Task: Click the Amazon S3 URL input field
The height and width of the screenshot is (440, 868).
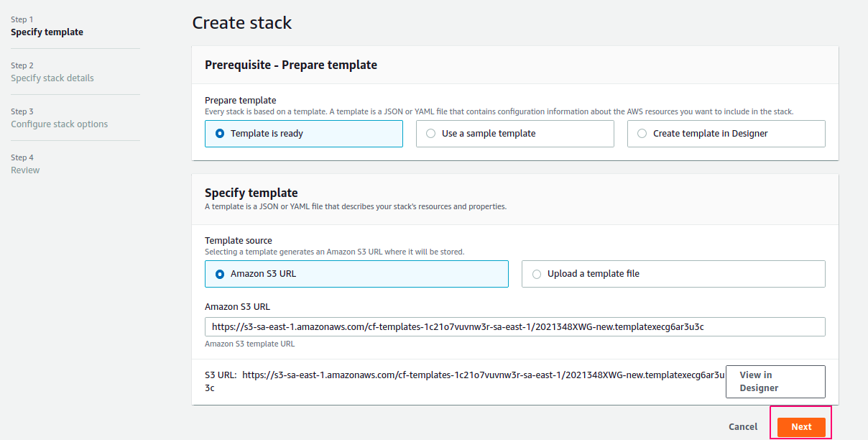Action: (514, 326)
